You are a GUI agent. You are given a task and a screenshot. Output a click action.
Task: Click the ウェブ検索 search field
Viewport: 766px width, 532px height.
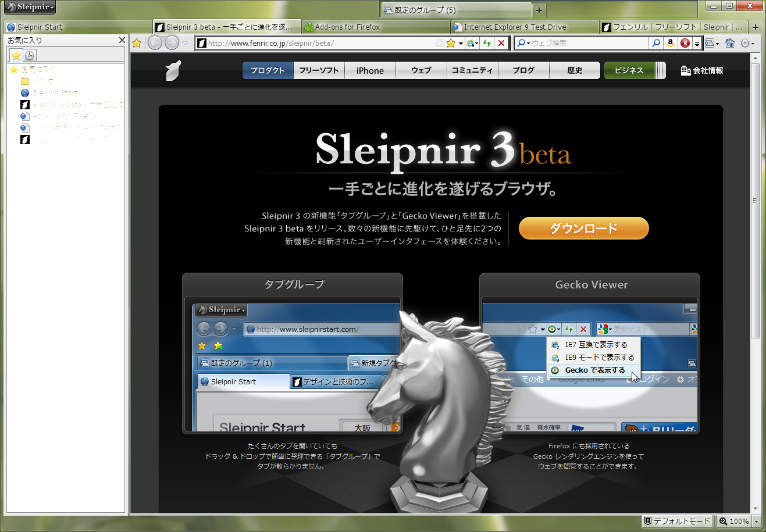pos(589,43)
